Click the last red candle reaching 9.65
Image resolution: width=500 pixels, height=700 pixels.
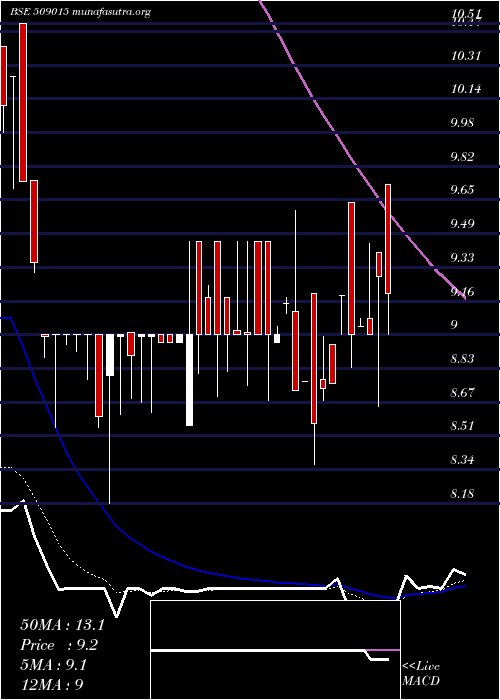(x=388, y=239)
